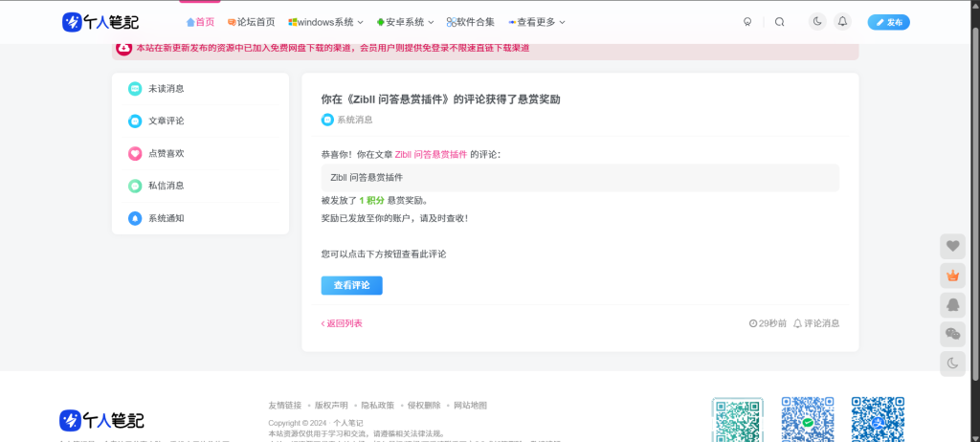Click the 返回列表 link
980x442 pixels.
[342, 323]
